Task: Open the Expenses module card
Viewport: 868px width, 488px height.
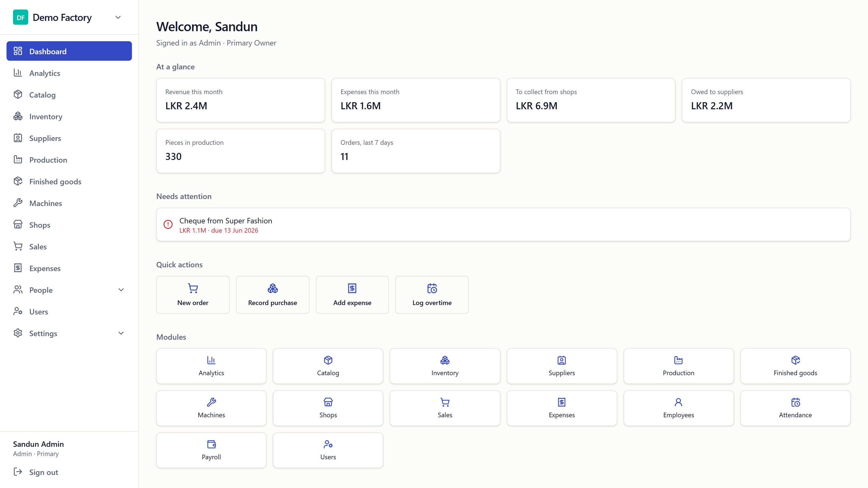Action: [562, 408]
